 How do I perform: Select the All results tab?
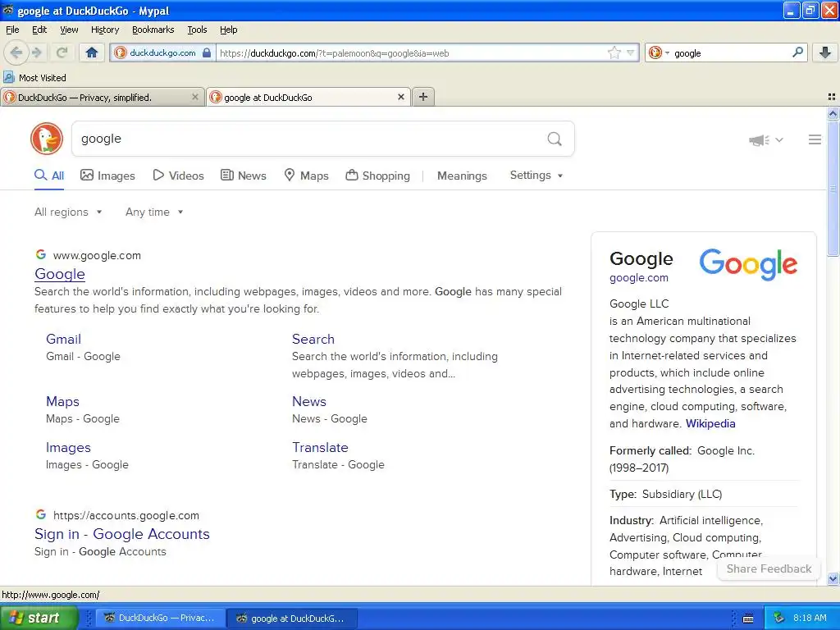coord(49,176)
